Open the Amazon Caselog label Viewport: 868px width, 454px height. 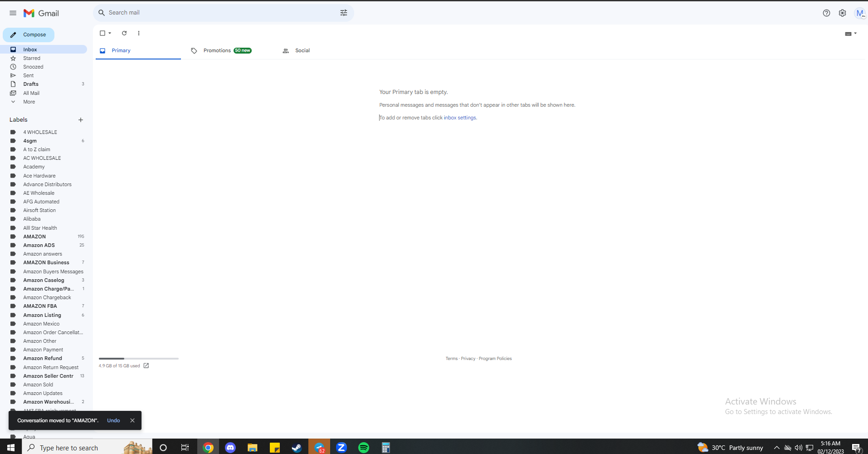(x=44, y=280)
